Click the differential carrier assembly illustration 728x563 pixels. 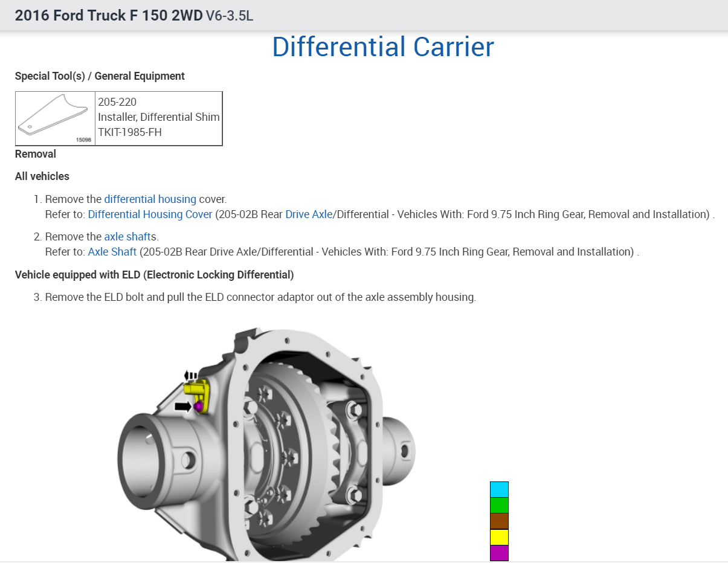[266, 446]
